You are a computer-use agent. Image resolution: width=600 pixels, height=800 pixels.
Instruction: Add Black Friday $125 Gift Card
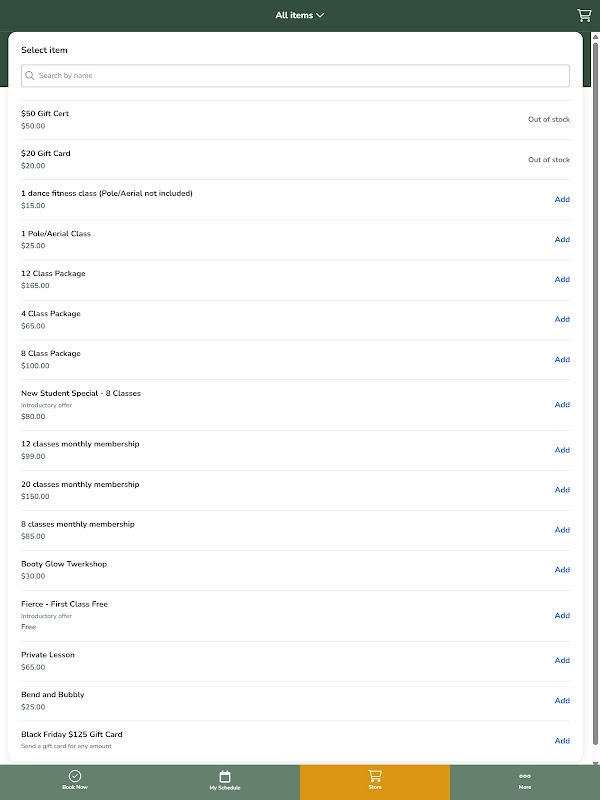pos(562,741)
